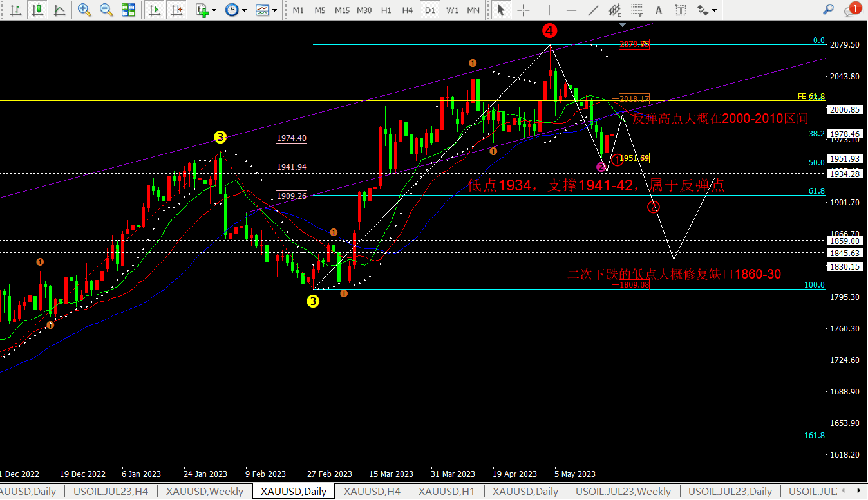Select the '反弹高点大概在2000-2010区间' annotation
868x500 pixels.
pos(720,118)
